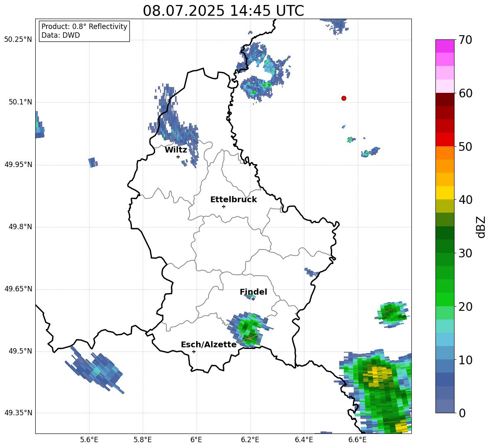This screenshot has width=491, height=448.
Task: Click the 49.8°N latitude label
Action: [x=20, y=227]
